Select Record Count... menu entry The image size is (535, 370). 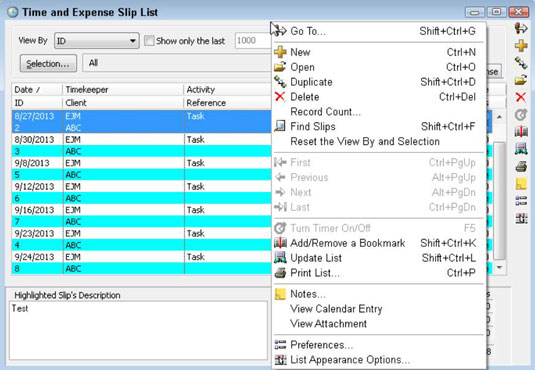pos(379,112)
